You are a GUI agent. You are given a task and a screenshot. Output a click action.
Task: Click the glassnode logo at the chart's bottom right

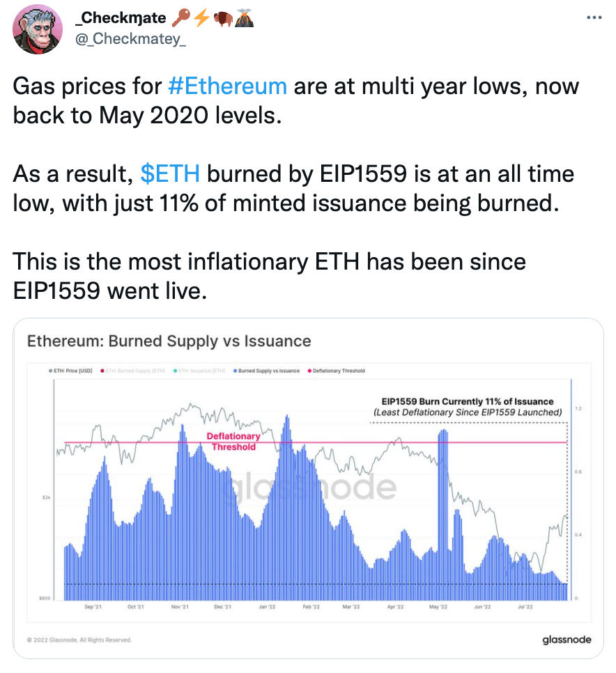click(x=566, y=639)
